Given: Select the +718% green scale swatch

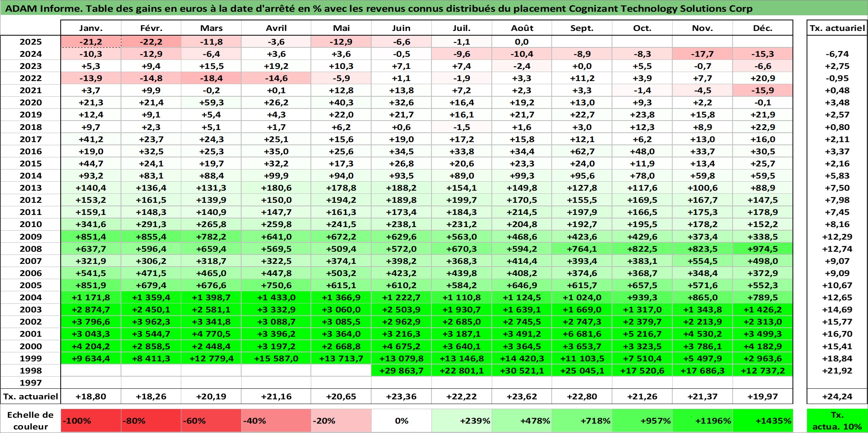Looking at the screenshot, I should [x=582, y=421].
